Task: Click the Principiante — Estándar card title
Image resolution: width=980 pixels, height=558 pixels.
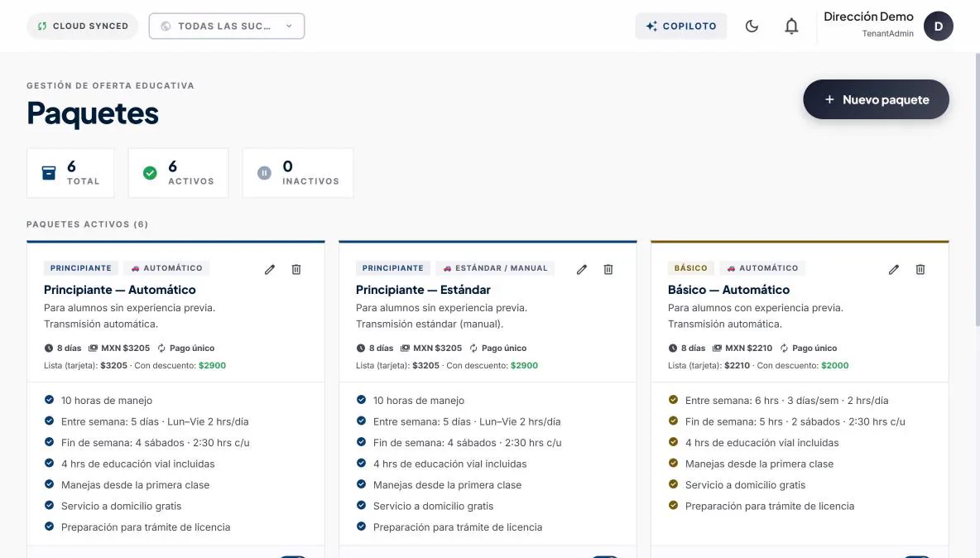Action: pyautogui.click(x=423, y=290)
